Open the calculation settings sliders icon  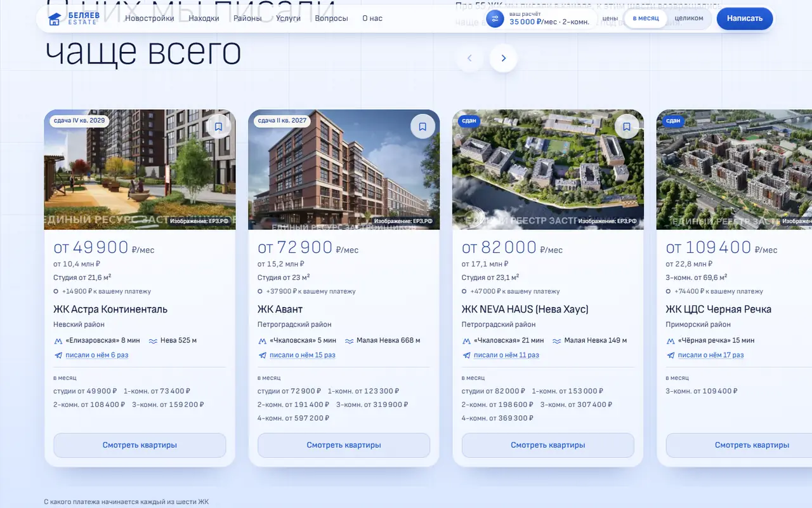pos(495,18)
